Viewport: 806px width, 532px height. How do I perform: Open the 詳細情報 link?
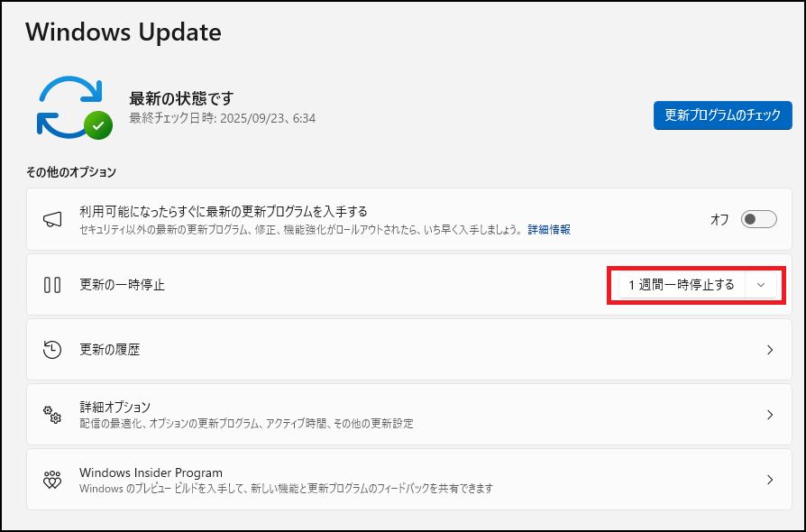(549, 230)
